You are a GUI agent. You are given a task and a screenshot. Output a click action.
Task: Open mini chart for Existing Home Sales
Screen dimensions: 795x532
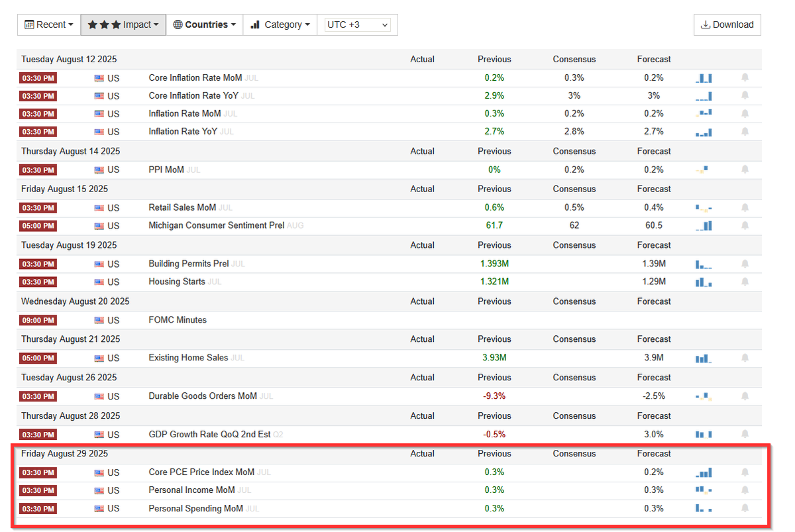(704, 358)
